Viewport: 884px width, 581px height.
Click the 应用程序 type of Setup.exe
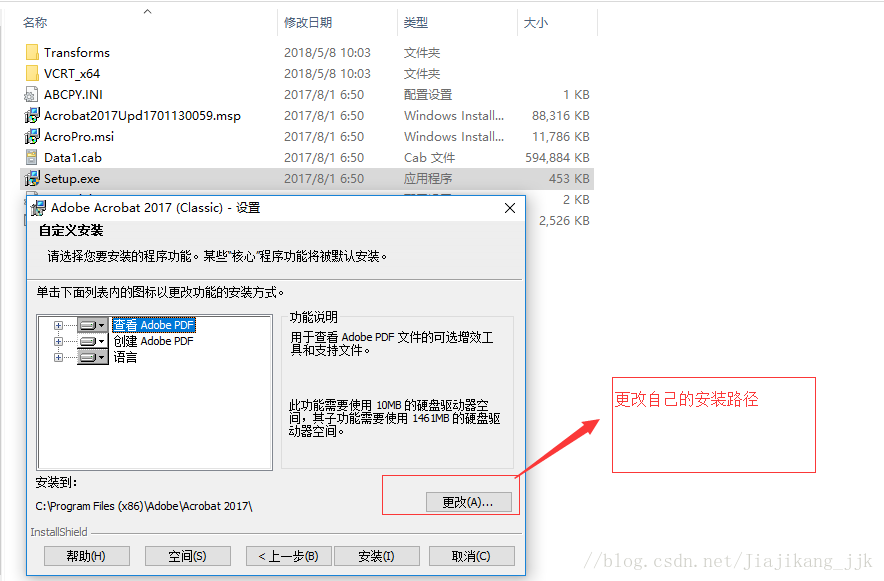click(428, 179)
